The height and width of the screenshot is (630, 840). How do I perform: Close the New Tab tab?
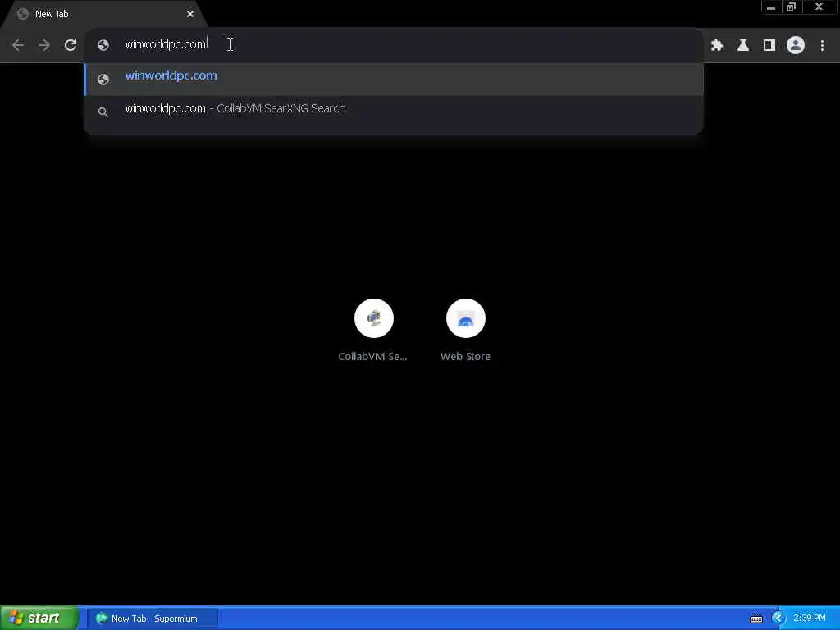click(190, 14)
